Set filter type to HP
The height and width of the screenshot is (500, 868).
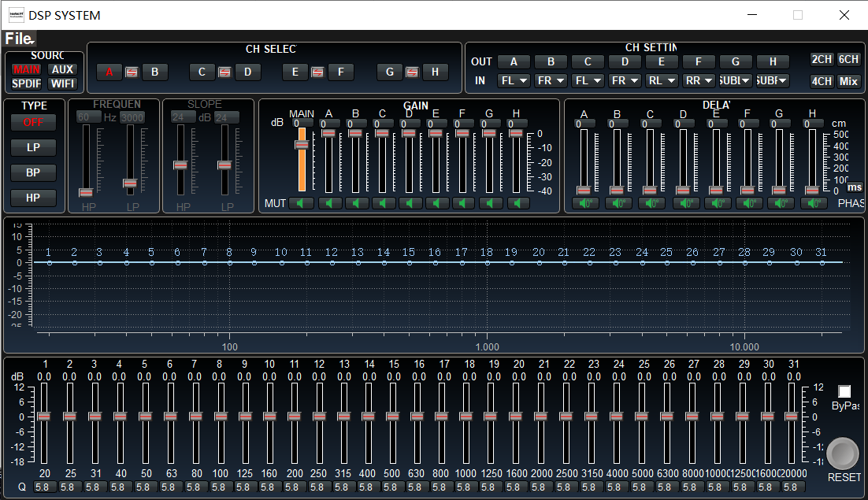coord(33,198)
